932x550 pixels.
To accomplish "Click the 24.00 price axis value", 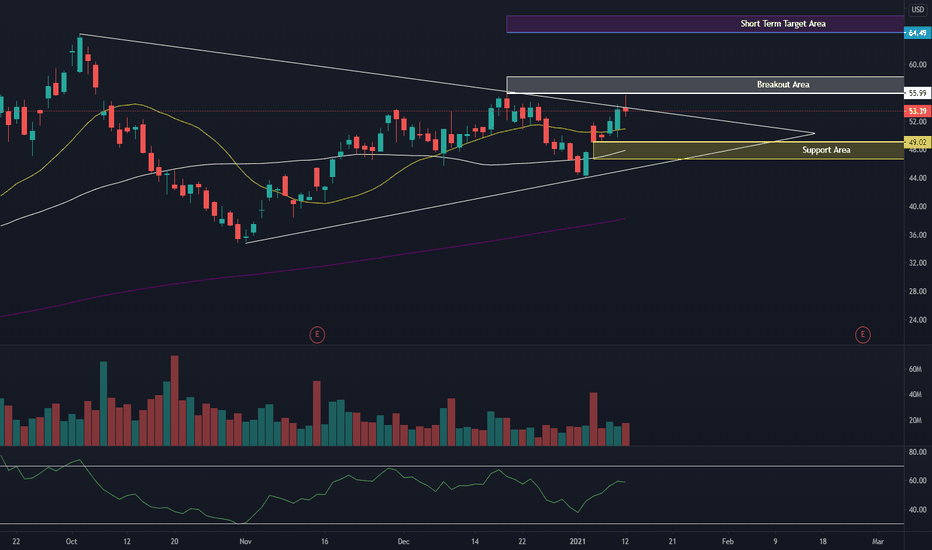I will tap(917, 320).
